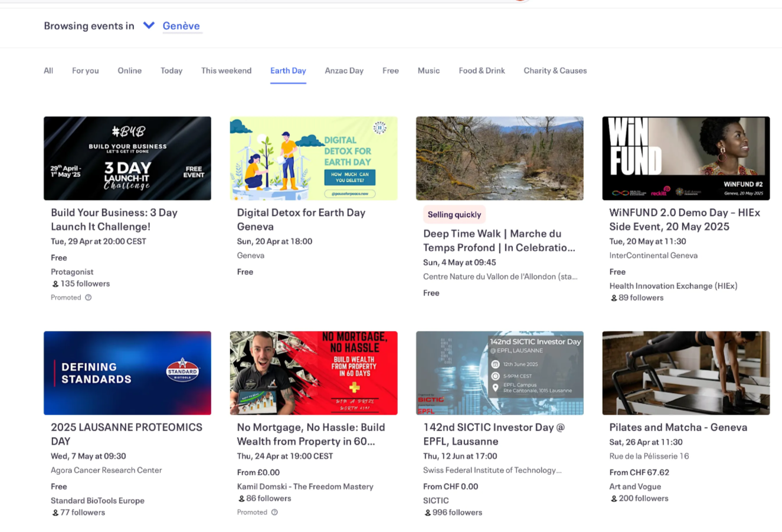Screen dimensions: 782x532
Task: Switch to This weekend tab
Action: (x=226, y=71)
